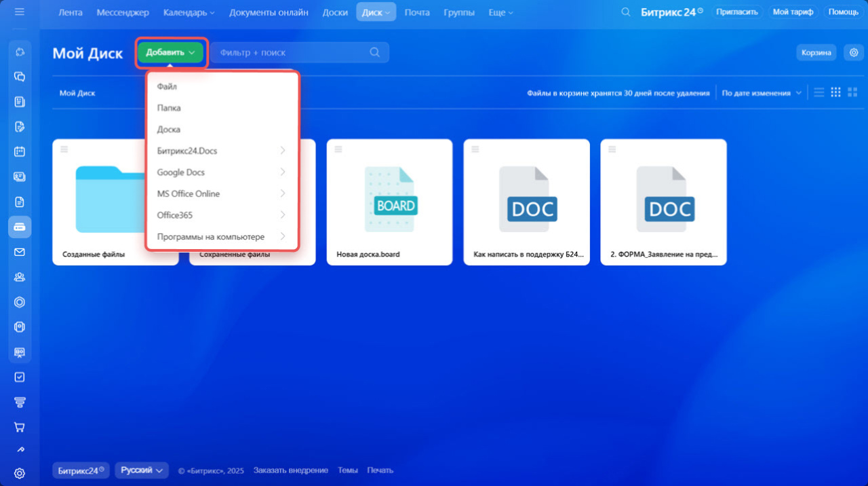Open the Доски tab
868x486 pixels.
click(x=335, y=12)
